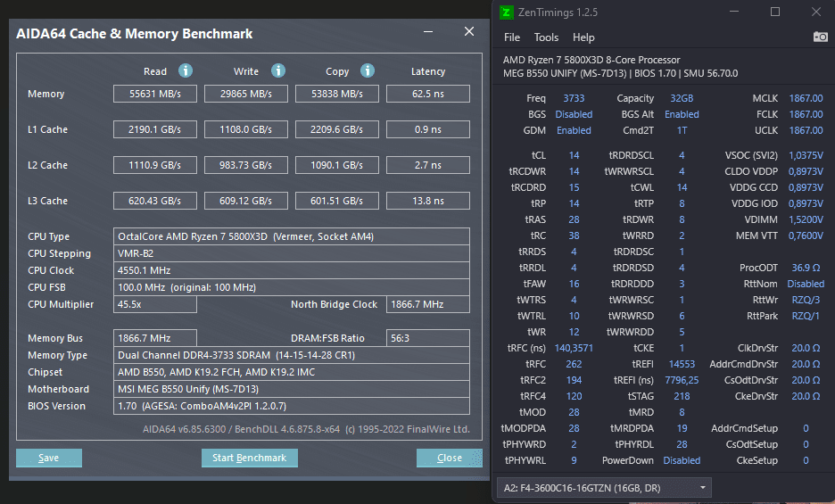This screenshot has height=504, width=835.
Task: Click the DRAM:FSB Ratio value 56:3
Action: pos(428,338)
